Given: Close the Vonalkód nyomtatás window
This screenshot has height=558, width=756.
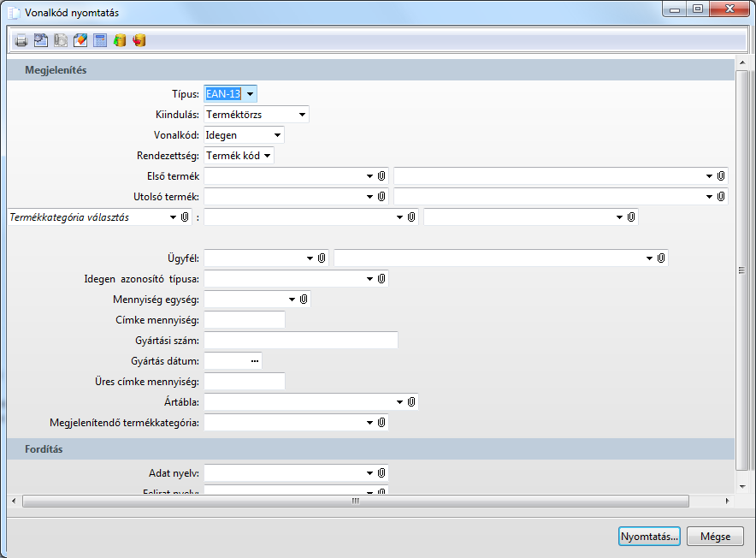Looking at the screenshot, I should 729,9.
